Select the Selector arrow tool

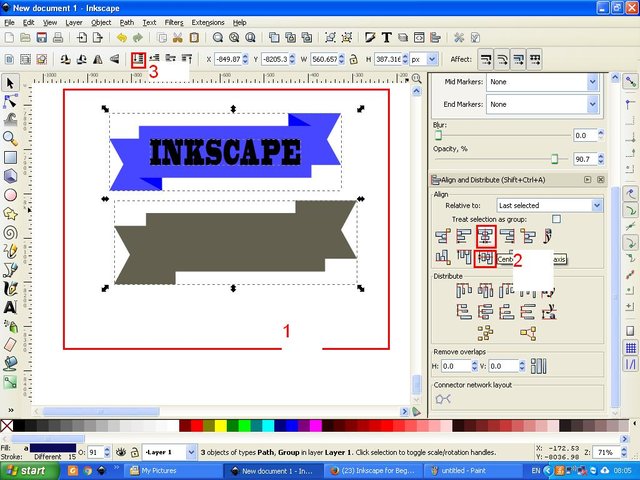pos(10,83)
